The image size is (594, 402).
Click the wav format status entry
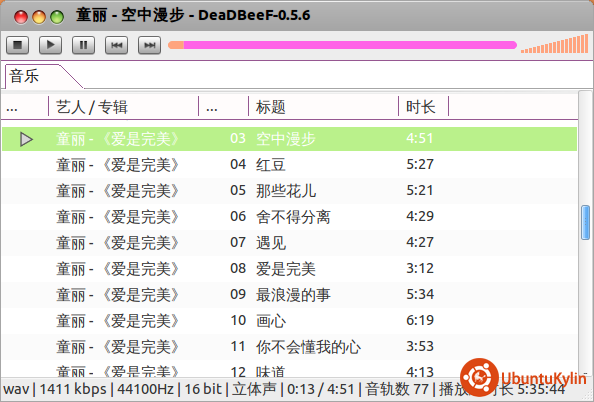click(16, 389)
